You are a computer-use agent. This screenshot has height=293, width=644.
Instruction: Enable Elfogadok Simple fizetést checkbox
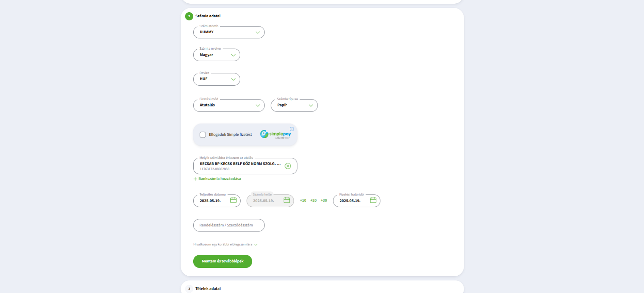tap(203, 135)
